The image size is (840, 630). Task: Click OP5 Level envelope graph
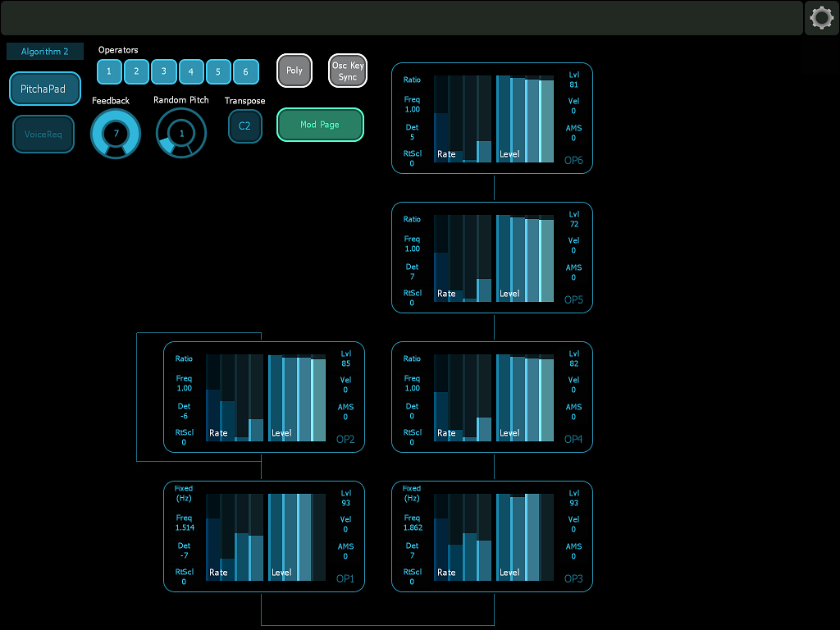[x=525, y=258]
